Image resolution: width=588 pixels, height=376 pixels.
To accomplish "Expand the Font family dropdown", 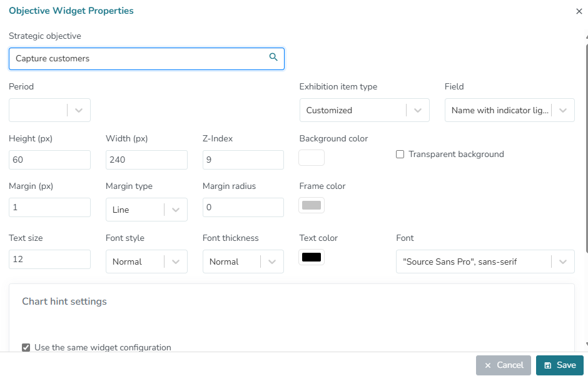I will (x=563, y=262).
